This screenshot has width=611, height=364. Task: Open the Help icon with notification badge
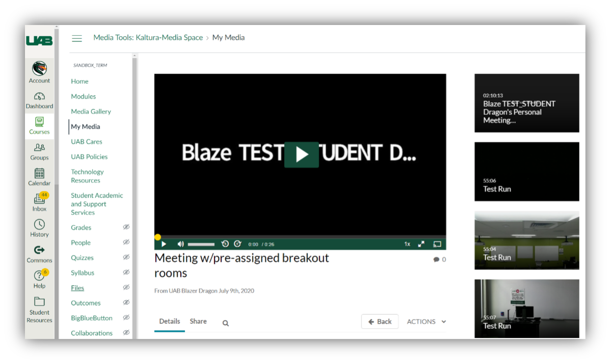click(39, 279)
